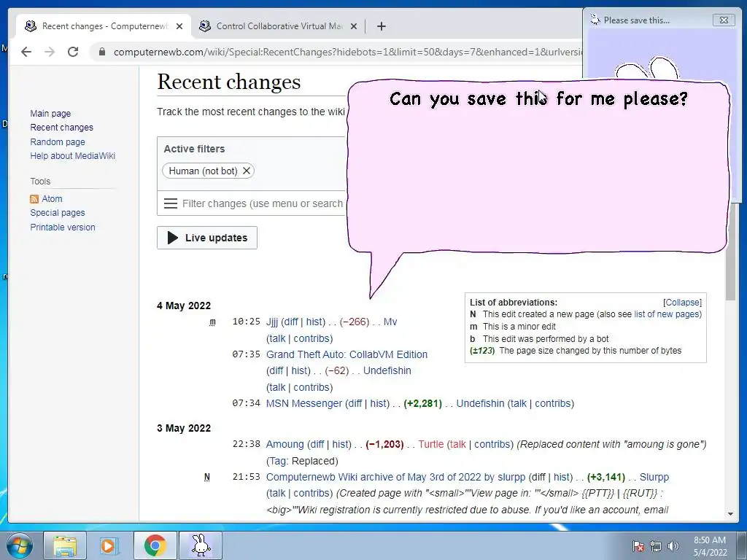Viewport: 747px width, 560px height.
Task: Open Main page in sidebar
Action: 50,113
